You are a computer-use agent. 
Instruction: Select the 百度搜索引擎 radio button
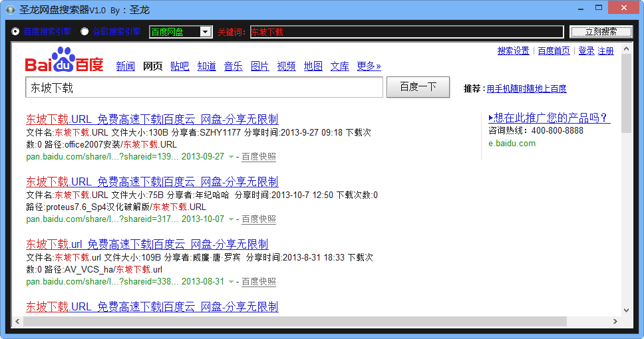(x=15, y=32)
